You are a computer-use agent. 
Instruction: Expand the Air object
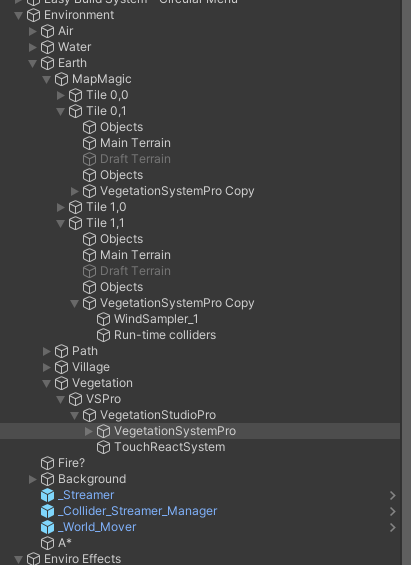pos(33,31)
